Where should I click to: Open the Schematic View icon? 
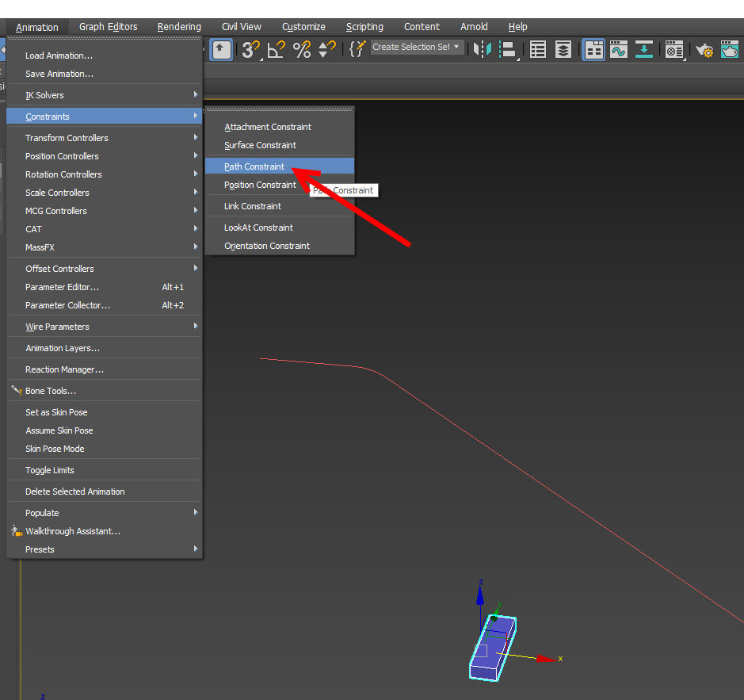[644, 49]
